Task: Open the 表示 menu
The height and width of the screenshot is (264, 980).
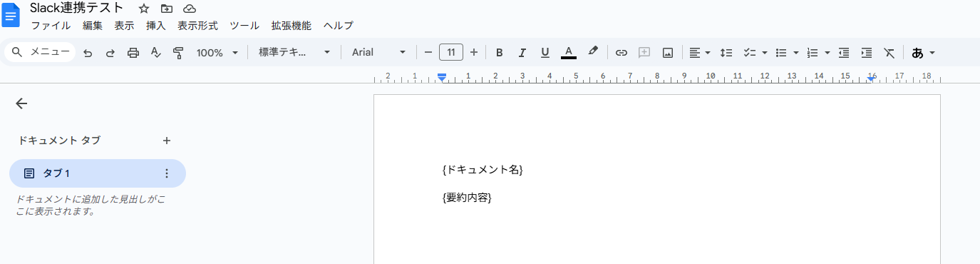Action: point(124,25)
